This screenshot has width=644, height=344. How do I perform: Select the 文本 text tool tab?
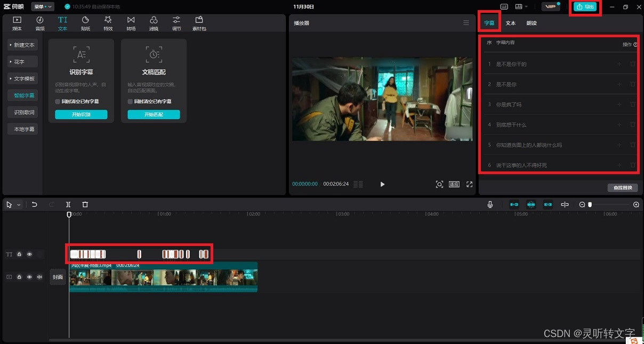[x=62, y=23]
